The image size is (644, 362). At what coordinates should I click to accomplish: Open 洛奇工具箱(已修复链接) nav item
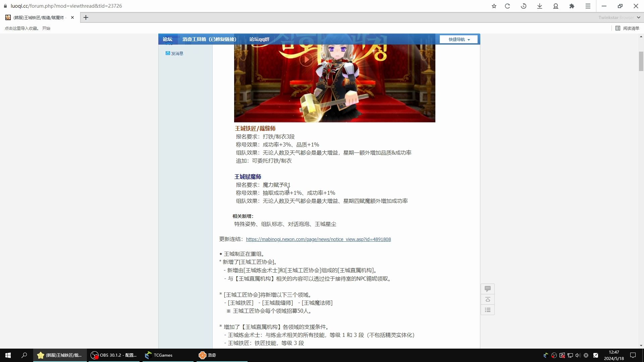209,39
